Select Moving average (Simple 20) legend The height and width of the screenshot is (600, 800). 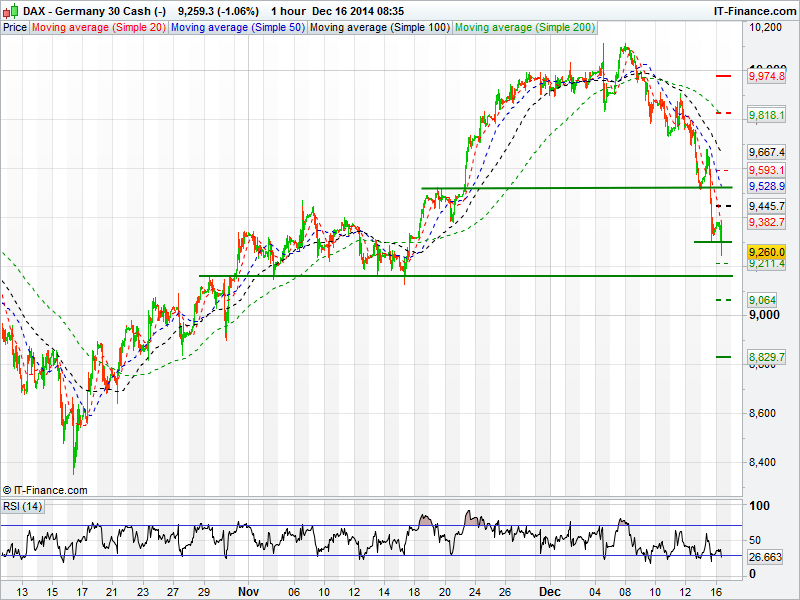coord(98,28)
